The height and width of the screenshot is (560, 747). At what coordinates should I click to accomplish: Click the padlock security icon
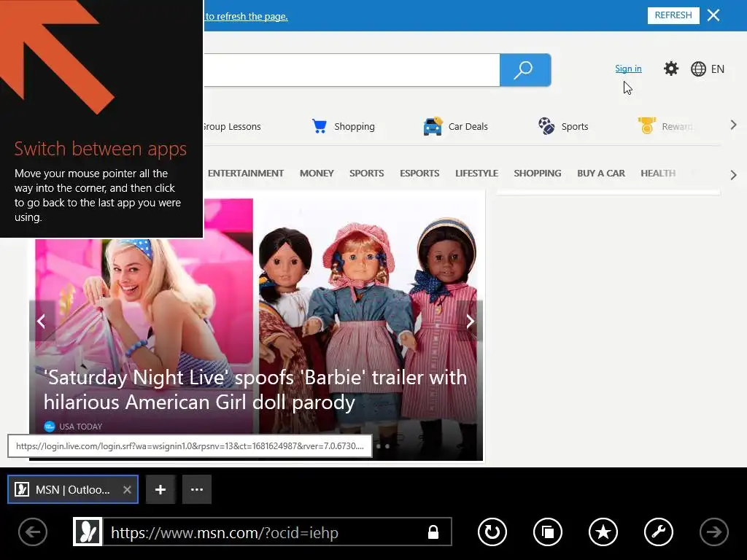(x=433, y=532)
